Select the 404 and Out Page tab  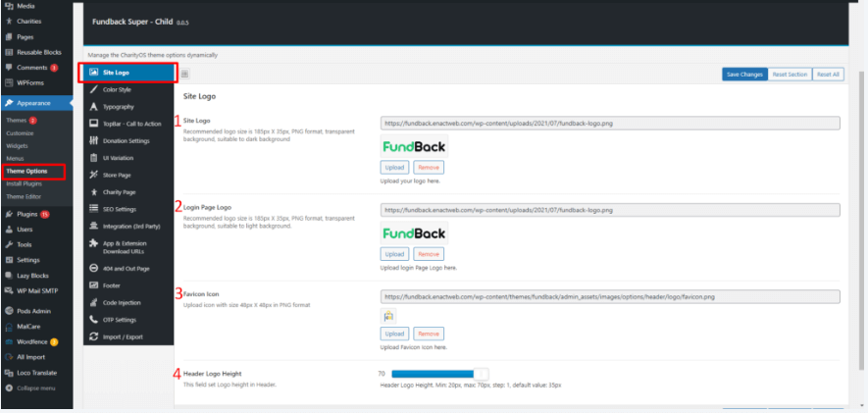[x=128, y=269]
